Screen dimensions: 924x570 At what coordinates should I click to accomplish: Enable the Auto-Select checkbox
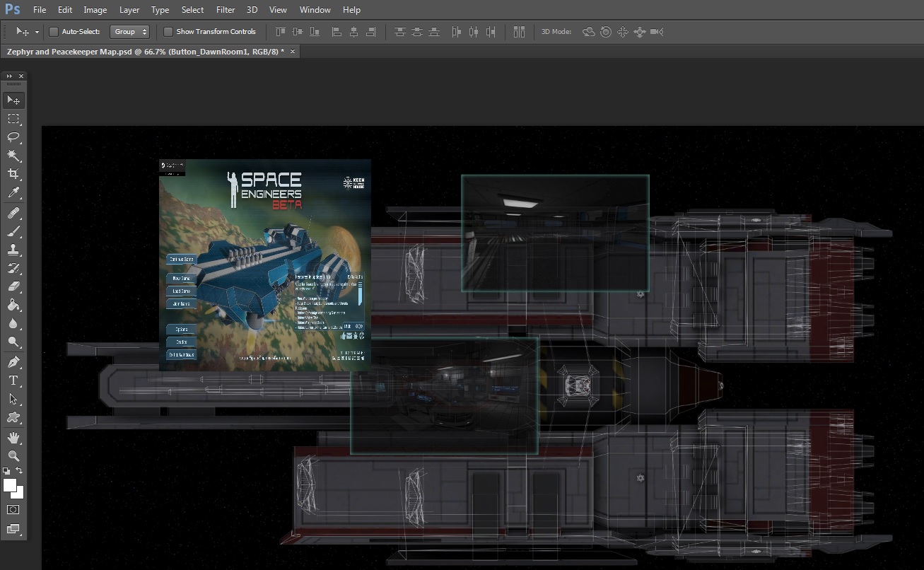53,32
